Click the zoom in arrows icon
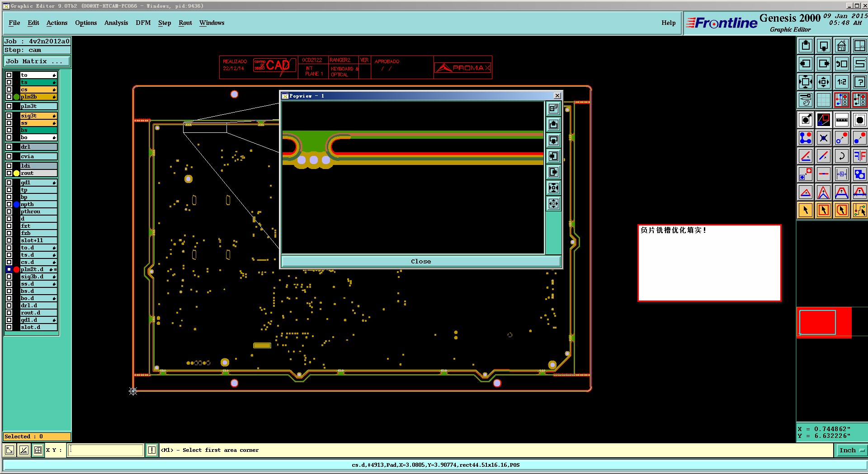Viewport: 868px width, 474px height. 806,82
